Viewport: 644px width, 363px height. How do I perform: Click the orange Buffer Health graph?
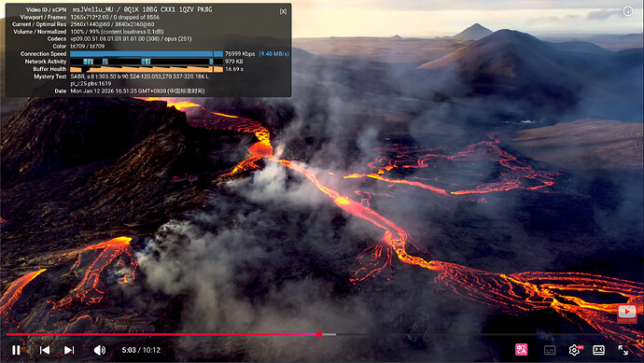(x=147, y=69)
